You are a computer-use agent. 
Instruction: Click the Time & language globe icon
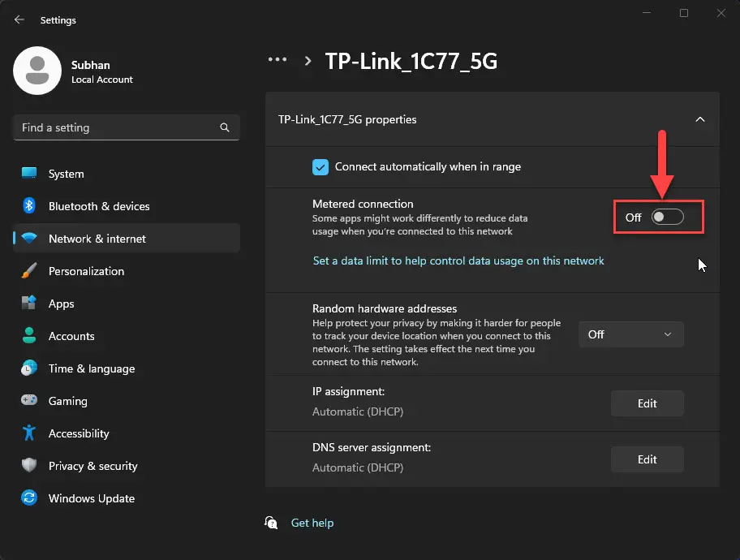click(x=29, y=368)
